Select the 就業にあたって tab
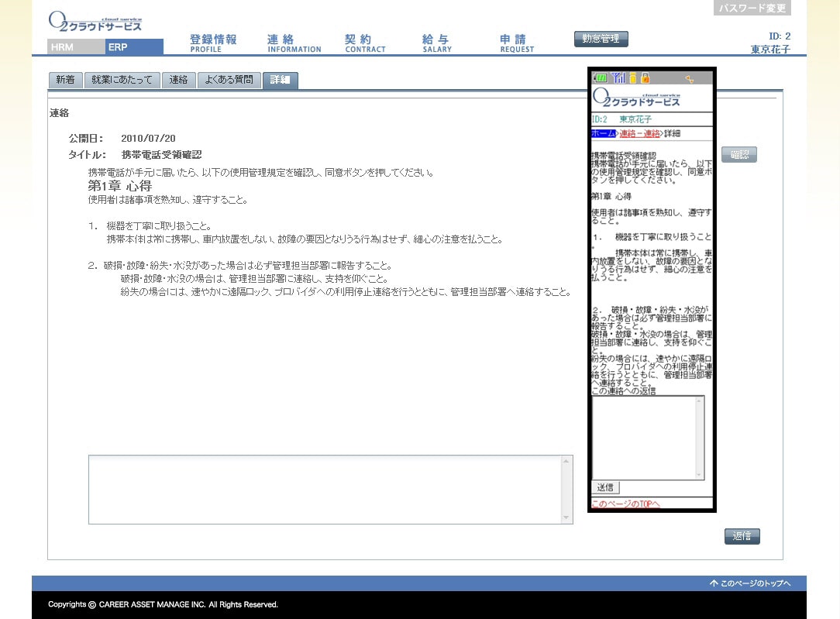The image size is (840, 619). pos(122,80)
